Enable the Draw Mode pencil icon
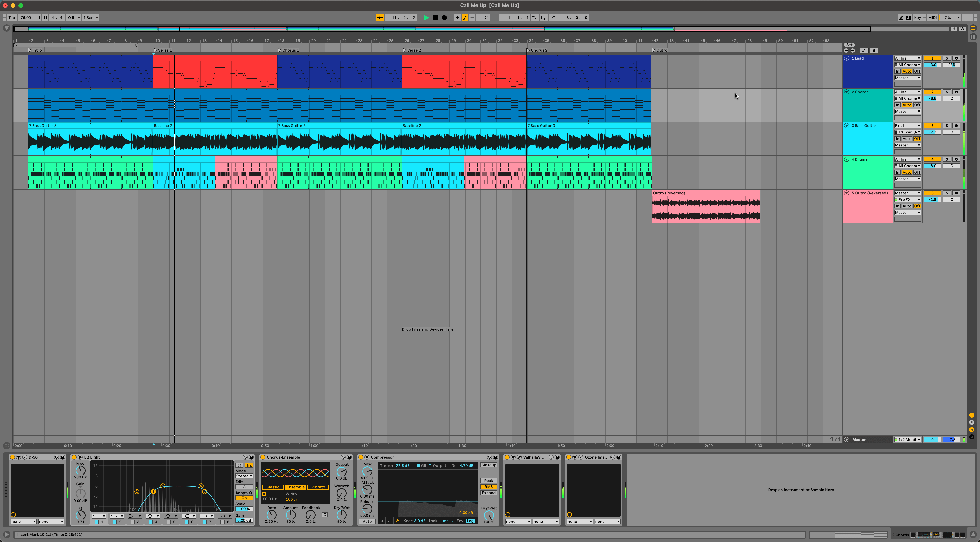 tap(901, 17)
